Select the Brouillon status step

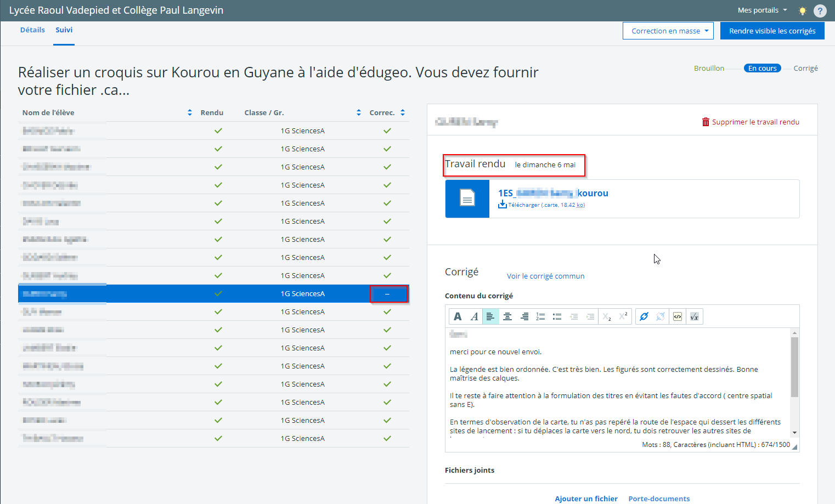pyautogui.click(x=709, y=69)
